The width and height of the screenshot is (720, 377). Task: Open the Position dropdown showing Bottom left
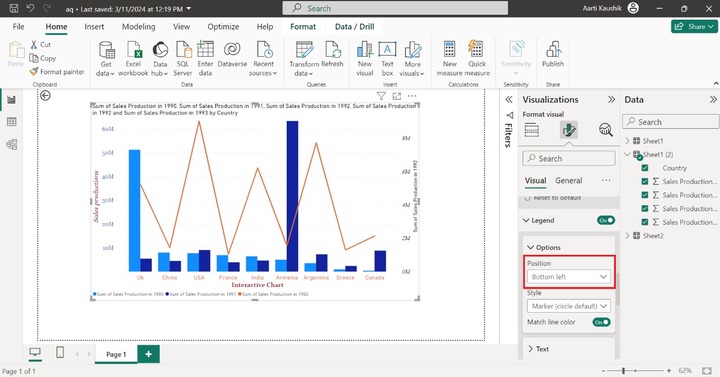coord(569,277)
